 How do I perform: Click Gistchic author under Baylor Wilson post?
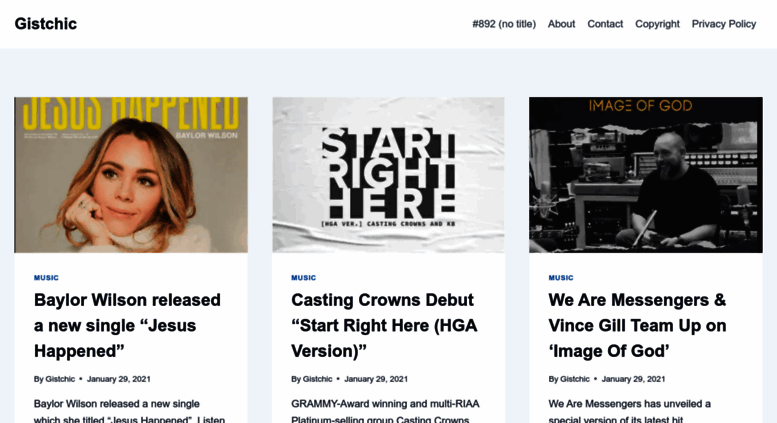[60, 379]
